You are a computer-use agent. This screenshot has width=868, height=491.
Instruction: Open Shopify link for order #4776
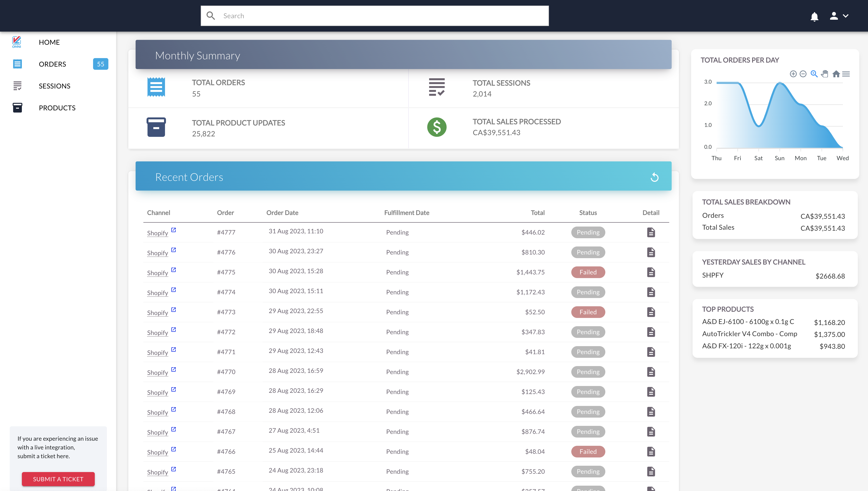(x=157, y=253)
